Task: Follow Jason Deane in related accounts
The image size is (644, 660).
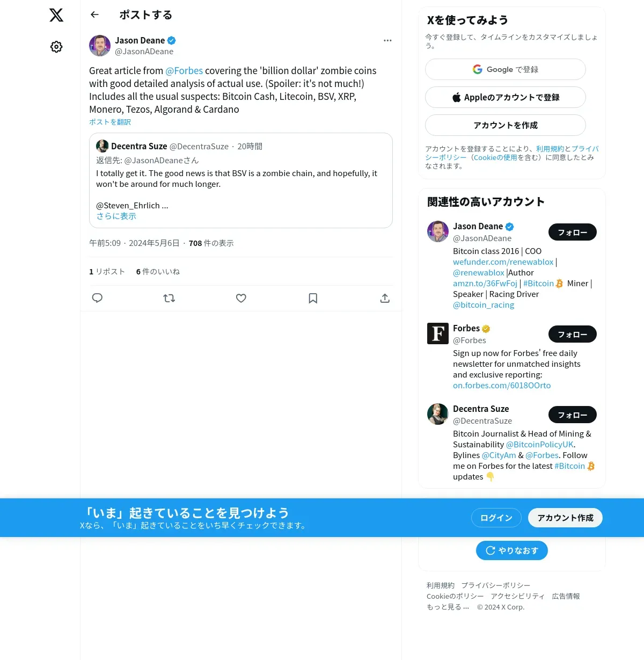Action: tap(573, 232)
